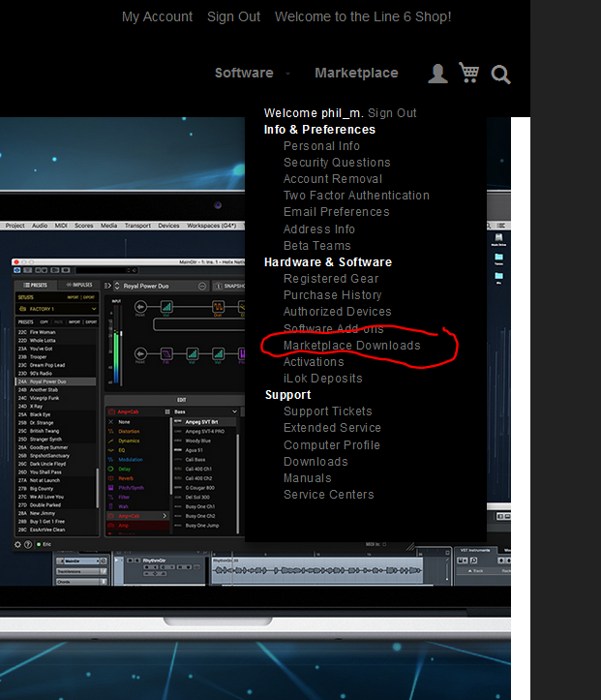Image resolution: width=601 pixels, height=700 pixels.
Task: Open Two Factor Authentication settings
Action: (x=356, y=196)
